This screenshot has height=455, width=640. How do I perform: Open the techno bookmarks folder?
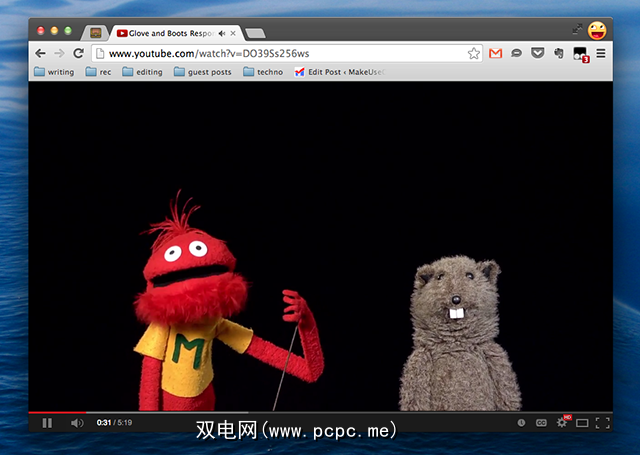(x=263, y=72)
